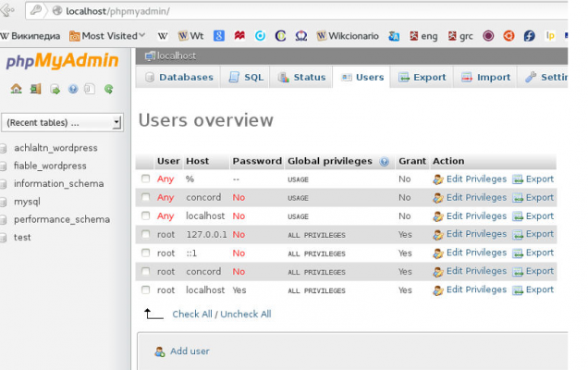Check the Any concord user checkbox
This screenshot has height=370, width=588.
click(145, 197)
